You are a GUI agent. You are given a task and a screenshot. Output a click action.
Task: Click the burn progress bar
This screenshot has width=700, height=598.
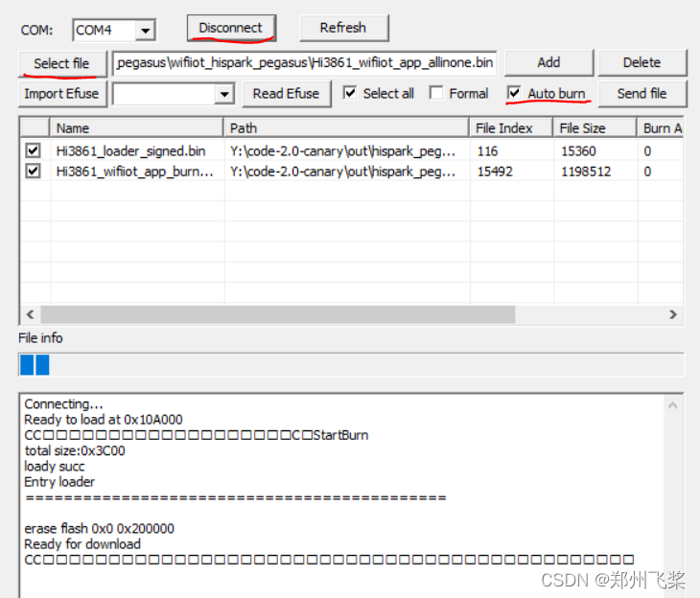click(351, 364)
